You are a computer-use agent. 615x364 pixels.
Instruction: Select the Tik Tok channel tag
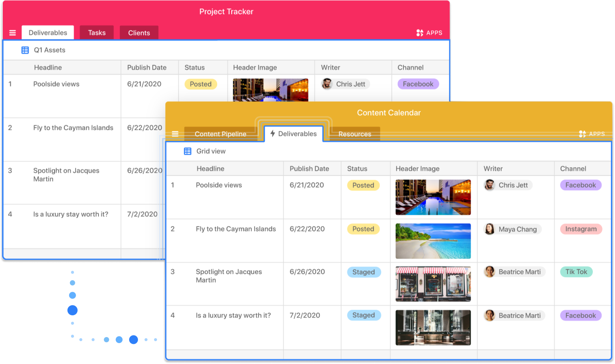(x=576, y=272)
